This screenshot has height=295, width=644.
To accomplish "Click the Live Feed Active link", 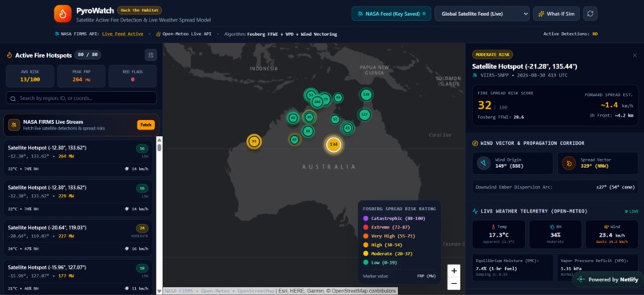I will [x=123, y=34].
